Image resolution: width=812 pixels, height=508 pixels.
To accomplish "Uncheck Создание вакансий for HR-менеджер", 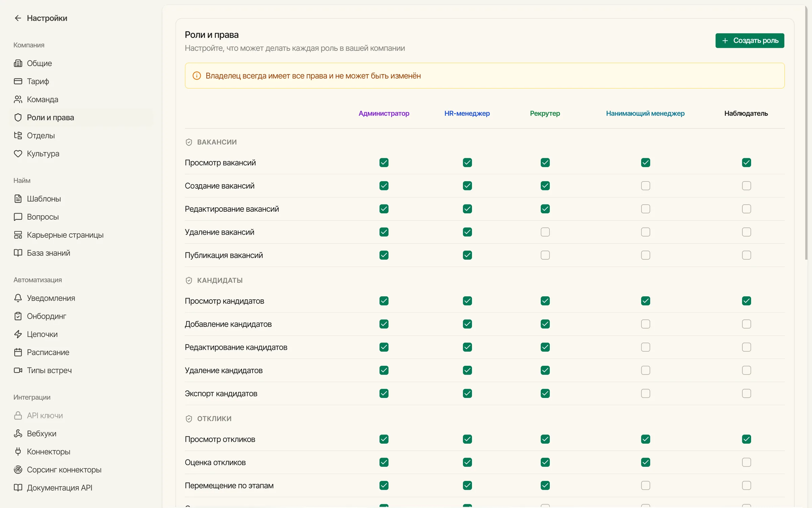I will (467, 186).
